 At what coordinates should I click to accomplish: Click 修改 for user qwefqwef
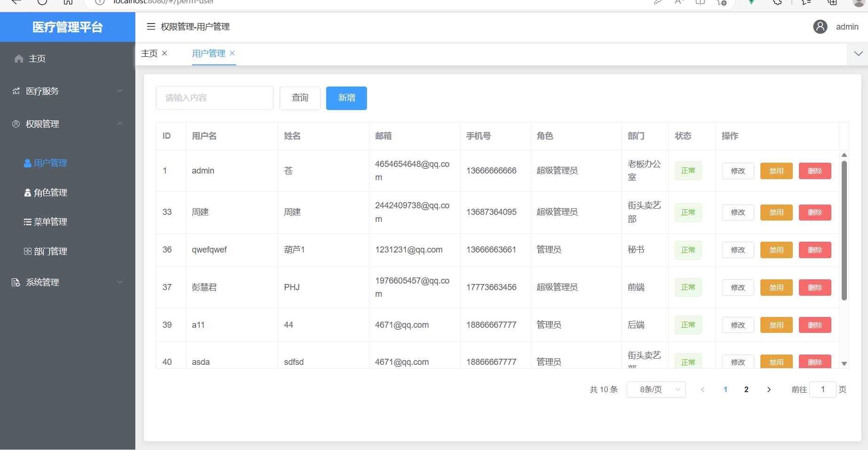738,250
